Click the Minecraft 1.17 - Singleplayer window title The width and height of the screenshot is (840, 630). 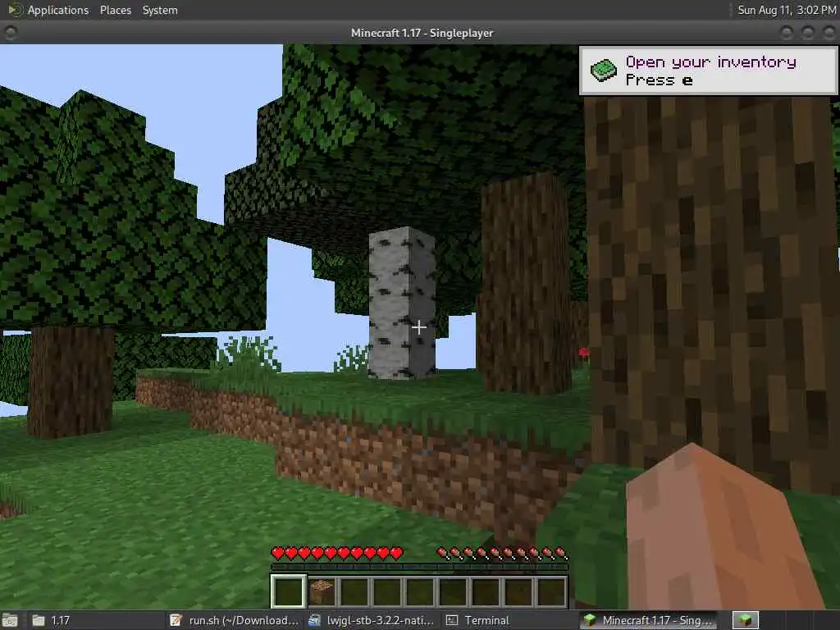pyautogui.click(x=422, y=33)
